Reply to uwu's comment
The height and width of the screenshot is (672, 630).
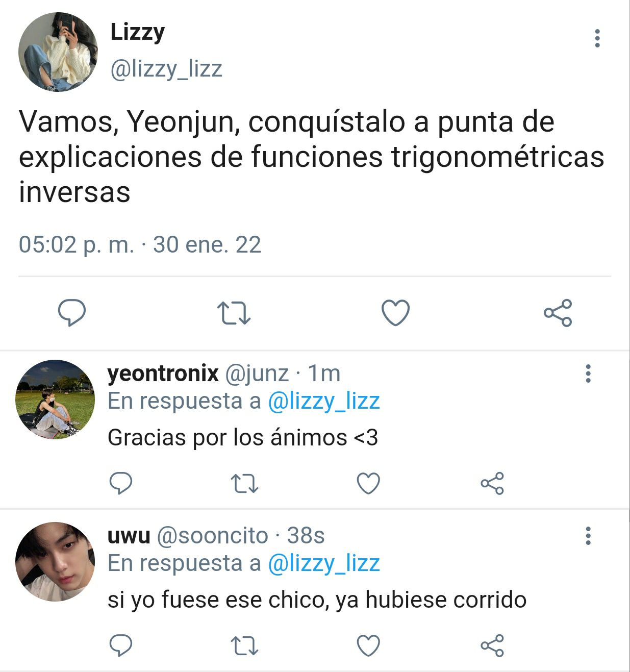pos(121,645)
